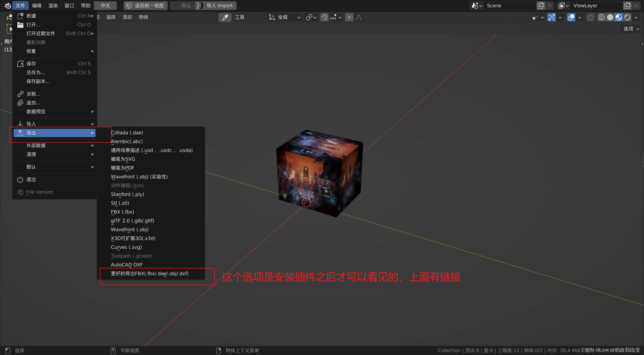Click the eyedropper tool icon
644x355 pixels.
(x=225, y=17)
